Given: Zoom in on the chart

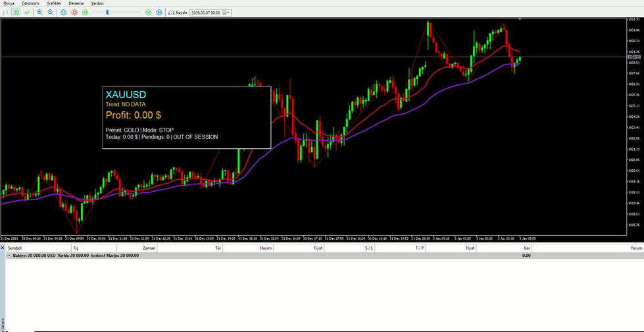Looking at the screenshot, I should 40,13.
